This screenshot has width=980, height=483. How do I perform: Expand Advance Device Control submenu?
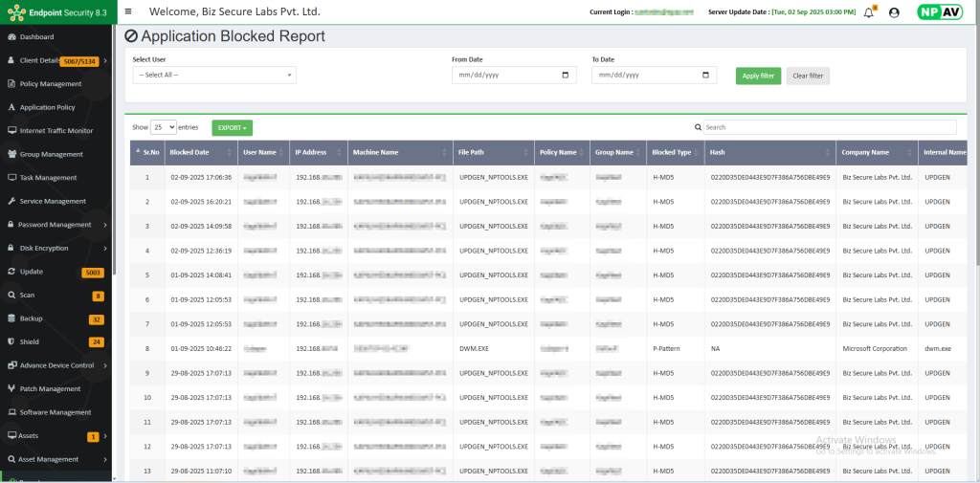pyautogui.click(x=104, y=365)
